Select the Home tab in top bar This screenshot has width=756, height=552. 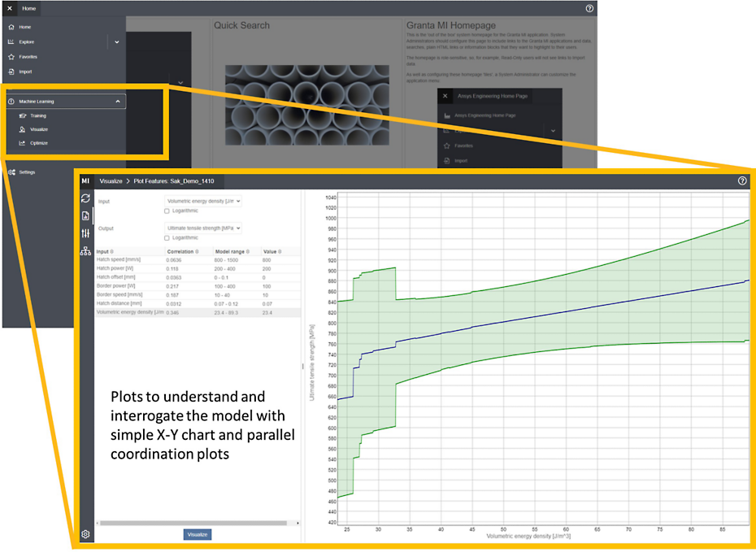coord(29,8)
